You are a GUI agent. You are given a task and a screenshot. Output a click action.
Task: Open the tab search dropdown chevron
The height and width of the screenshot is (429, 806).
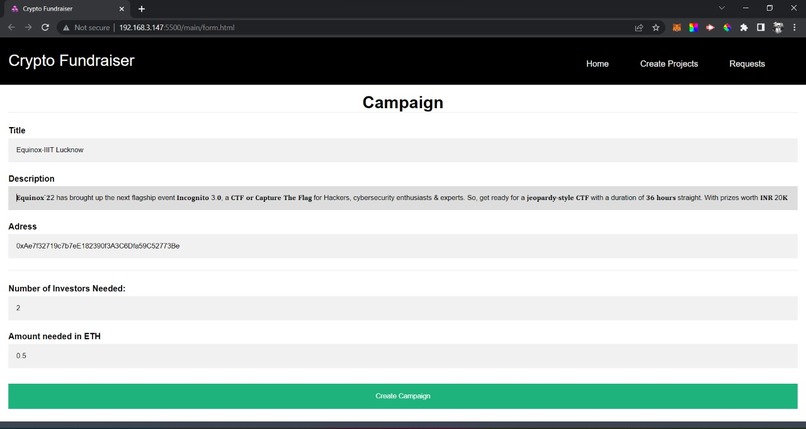click(x=722, y=8)
